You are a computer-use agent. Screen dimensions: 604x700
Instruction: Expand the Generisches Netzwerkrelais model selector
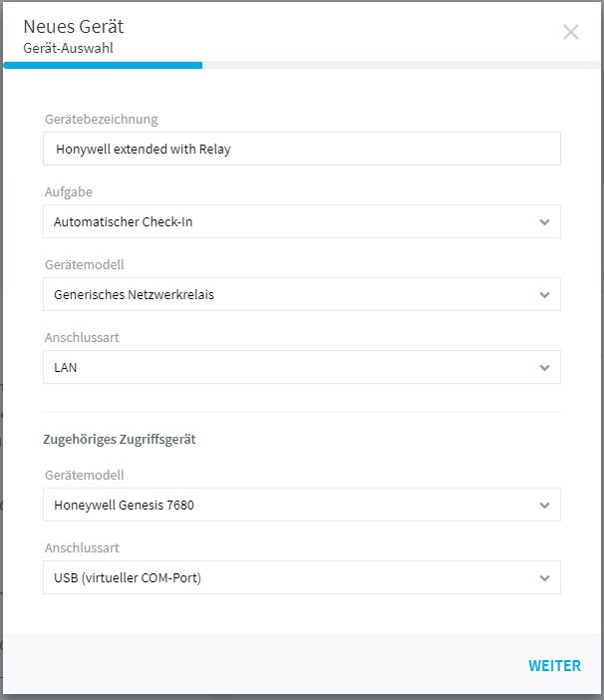[x=302, y=294]
